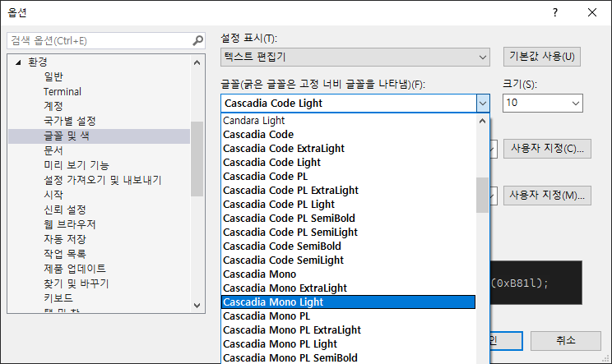Select 일반 in the tree

(x=53, y=76)
